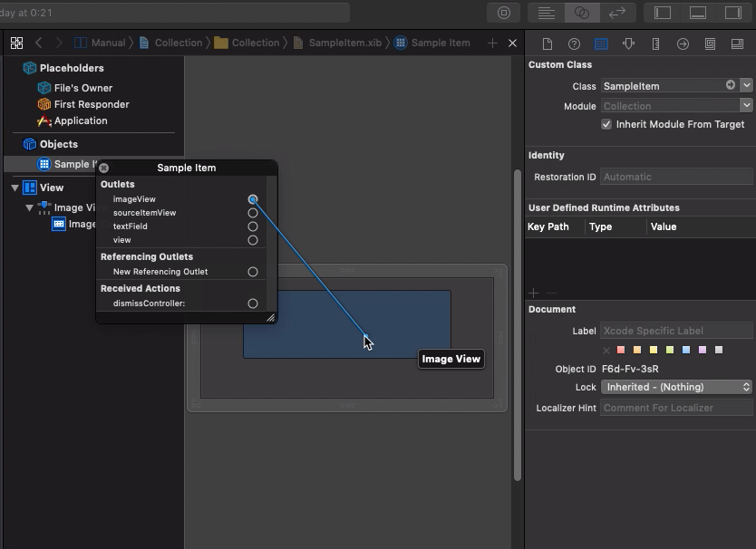
Task: Toggle the Debug area panel
Action: (x=698, y=13)
